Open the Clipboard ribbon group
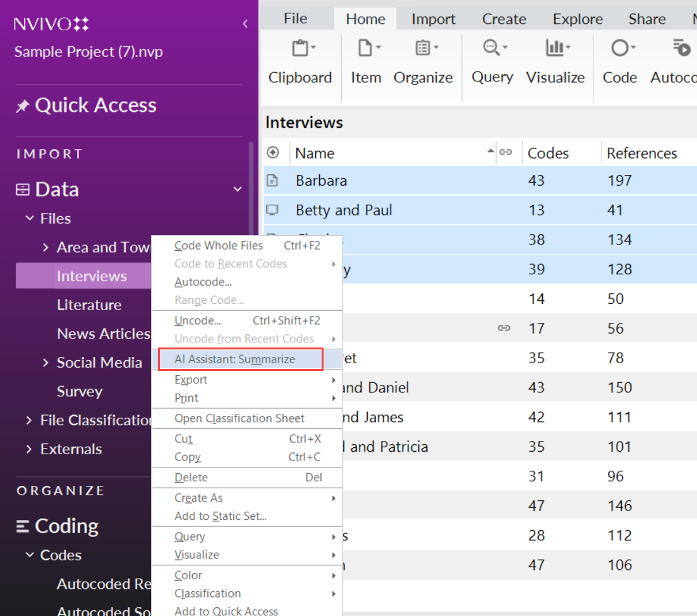The width and height of the screenshot is (697, 616). pyautogui.click(x=300, y=61)
